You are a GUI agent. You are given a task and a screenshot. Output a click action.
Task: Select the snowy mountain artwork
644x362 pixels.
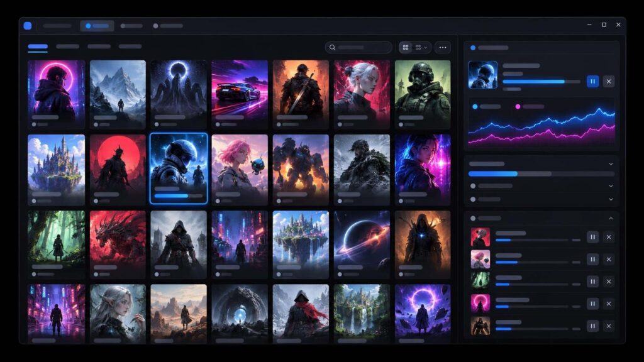[x=118, y=94]
